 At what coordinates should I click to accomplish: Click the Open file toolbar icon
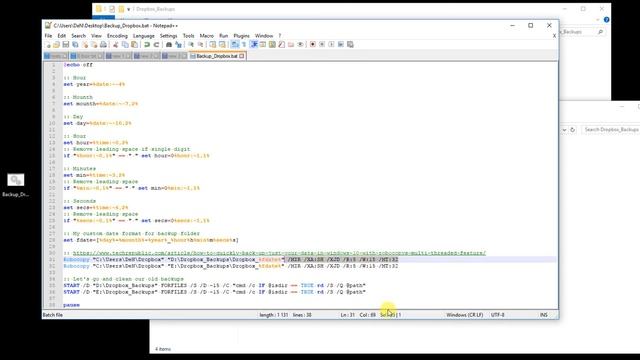[57, 44]
